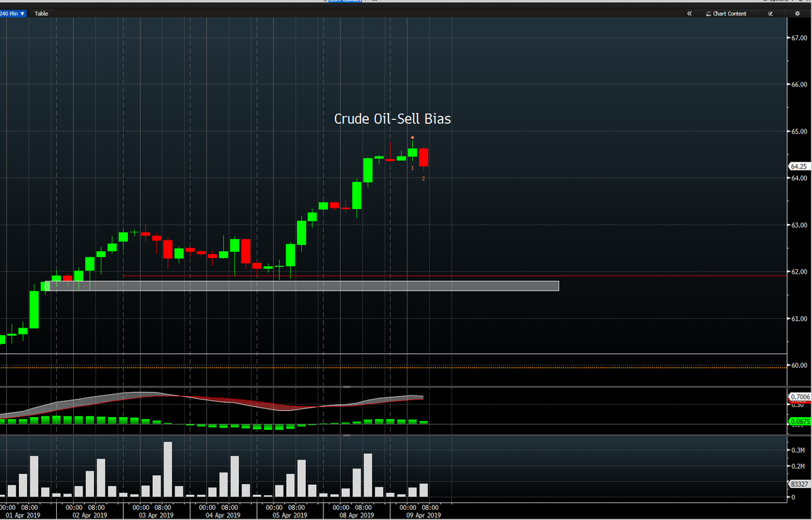This screenshot has width=812, height=520.
Task: Click the 0.3M volume axis label
Action: tap(799, 450)
